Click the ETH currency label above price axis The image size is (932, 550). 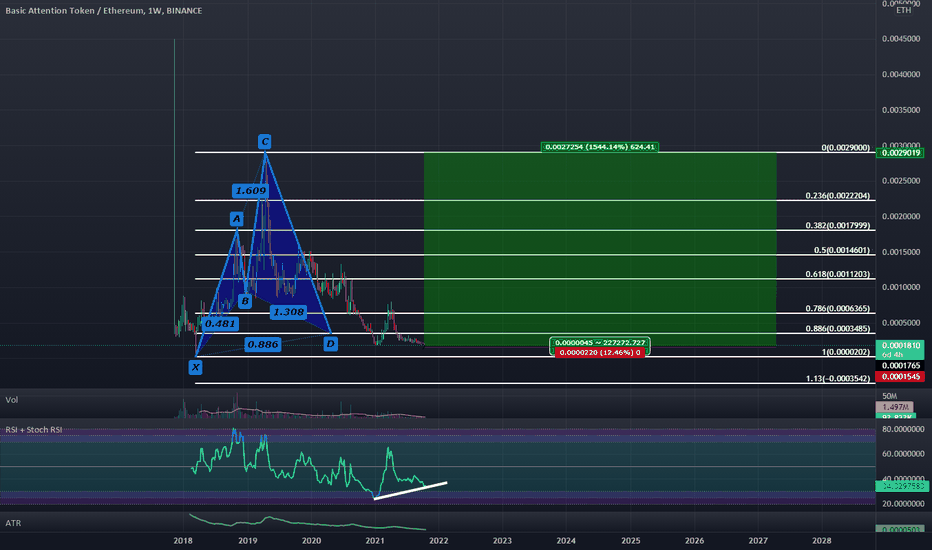(x=903, y=11)
